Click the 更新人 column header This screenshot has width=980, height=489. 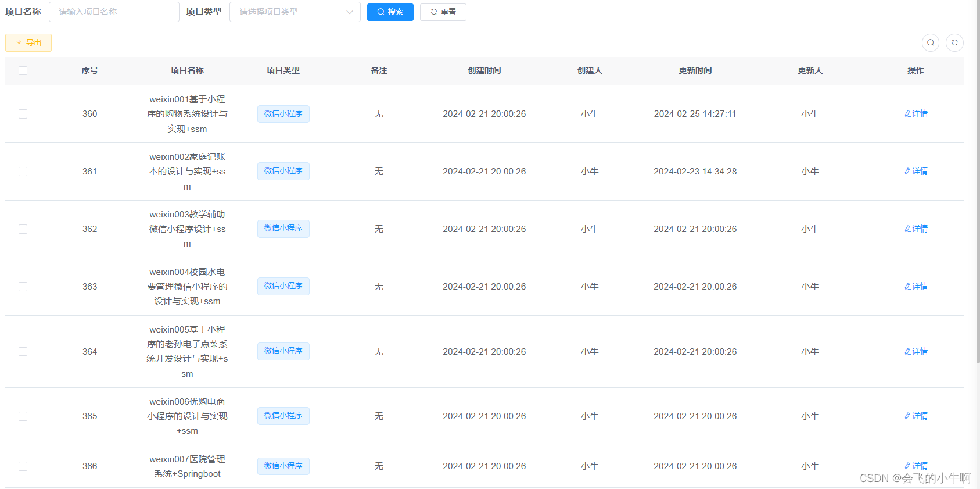810,70
